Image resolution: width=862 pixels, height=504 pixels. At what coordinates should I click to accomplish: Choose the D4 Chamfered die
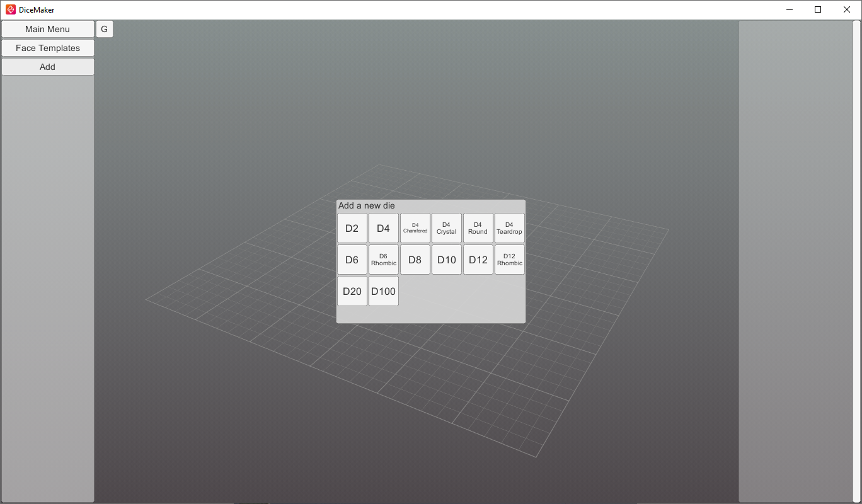(x=415, y=228)
